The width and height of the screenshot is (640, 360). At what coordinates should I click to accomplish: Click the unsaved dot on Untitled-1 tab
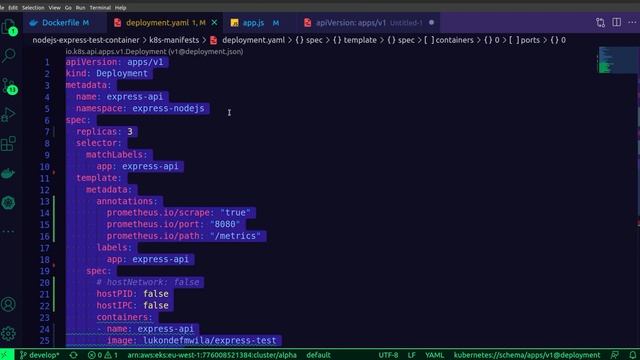(x=431, y=22)
